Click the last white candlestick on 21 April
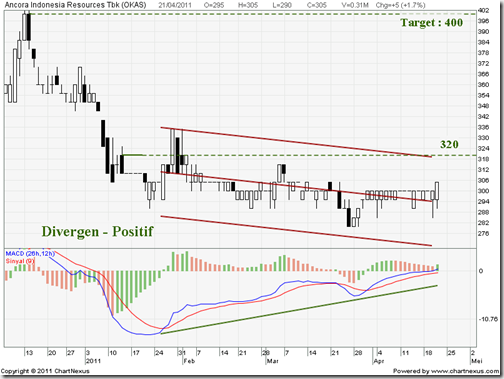This screenshot has width=504, height=379. 437,191
